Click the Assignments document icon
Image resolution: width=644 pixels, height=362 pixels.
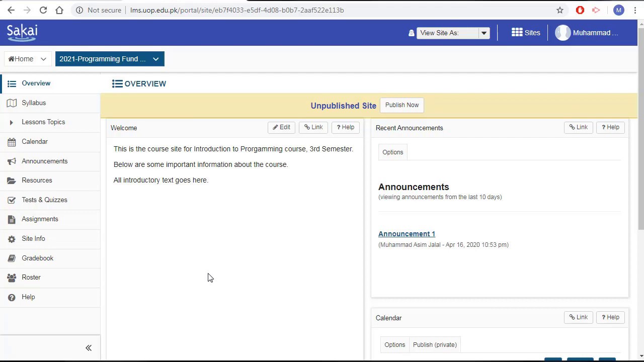point(12,219)
